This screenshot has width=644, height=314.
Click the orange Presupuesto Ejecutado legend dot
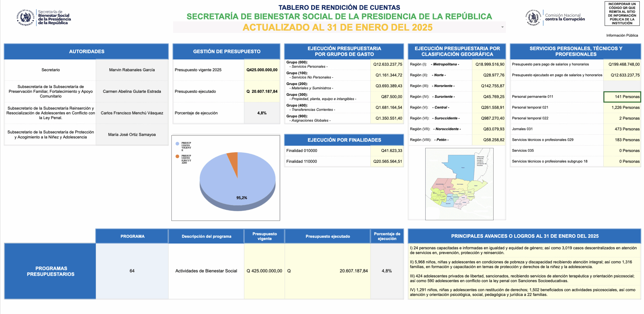coord(177,156)
